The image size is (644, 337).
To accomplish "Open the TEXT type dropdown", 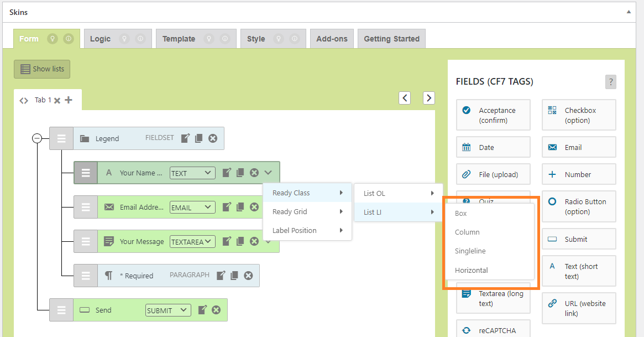I will (192, 173).
